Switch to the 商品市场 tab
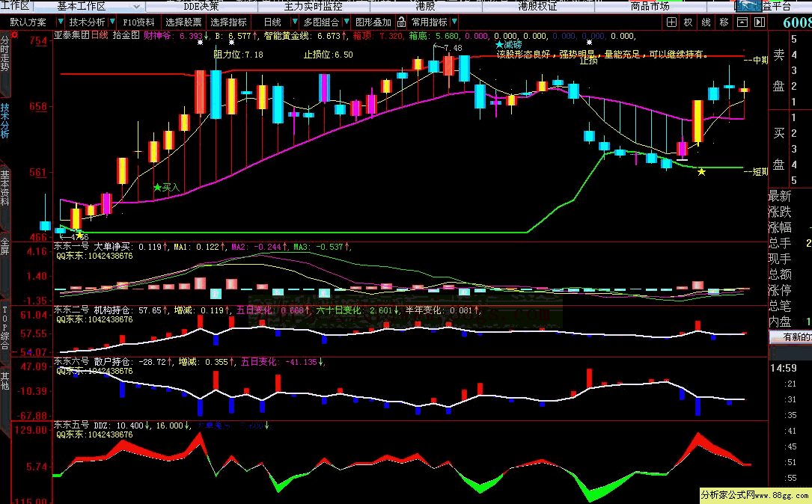This screenshot has height=504, width=812. click(x=650, y=6)
